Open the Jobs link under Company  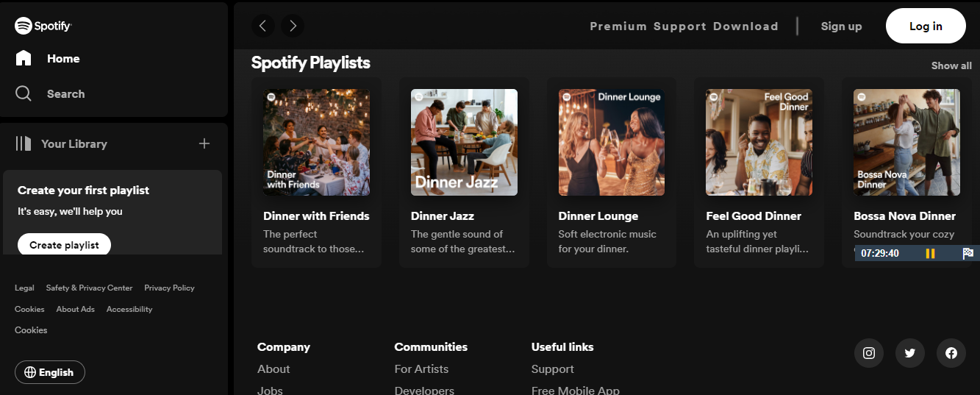(x=270, y=391)
